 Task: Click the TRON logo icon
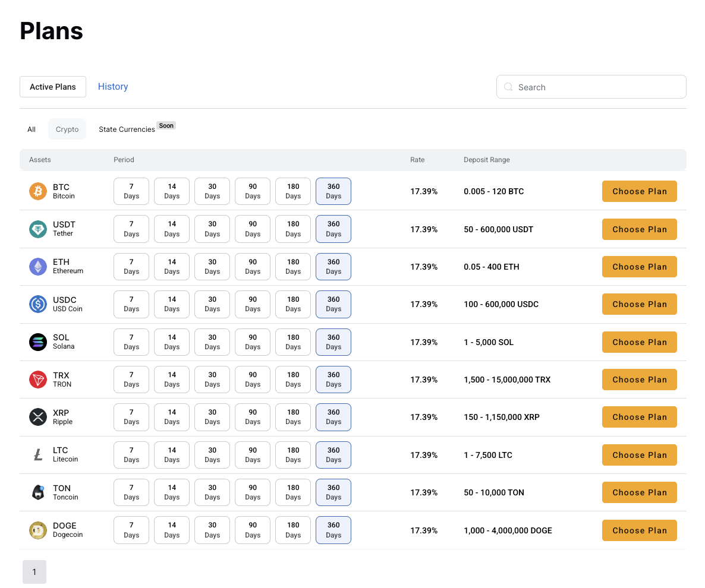(x=38, y=380)
